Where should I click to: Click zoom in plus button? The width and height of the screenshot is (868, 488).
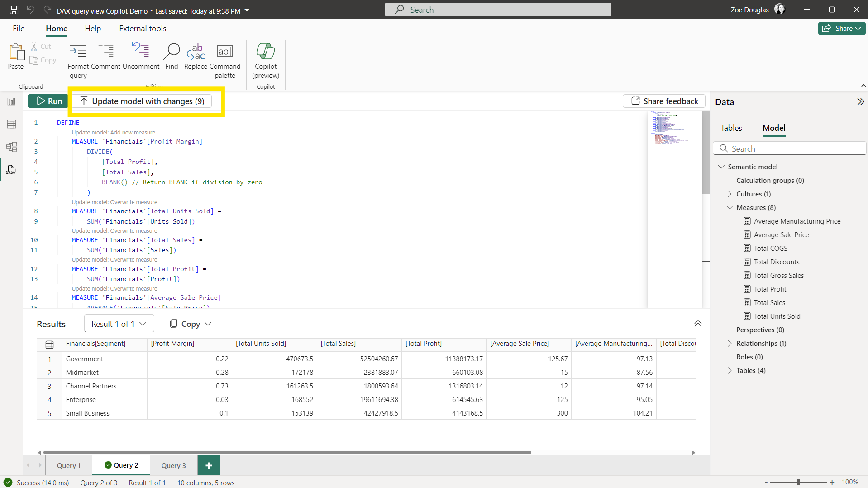point(832,483)
